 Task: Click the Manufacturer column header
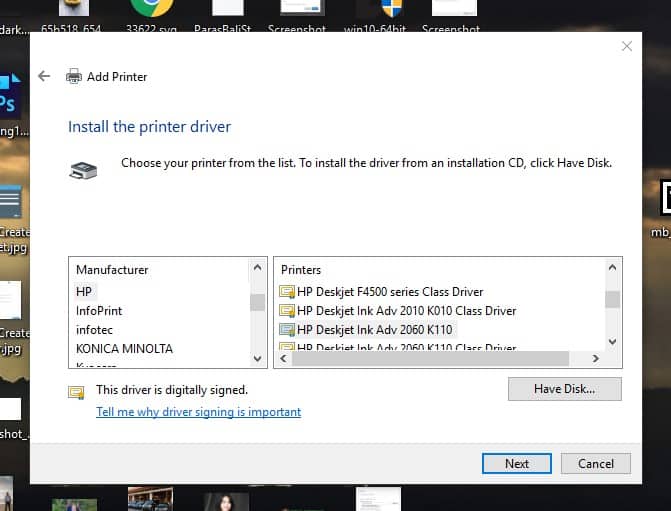click(112, 270)
